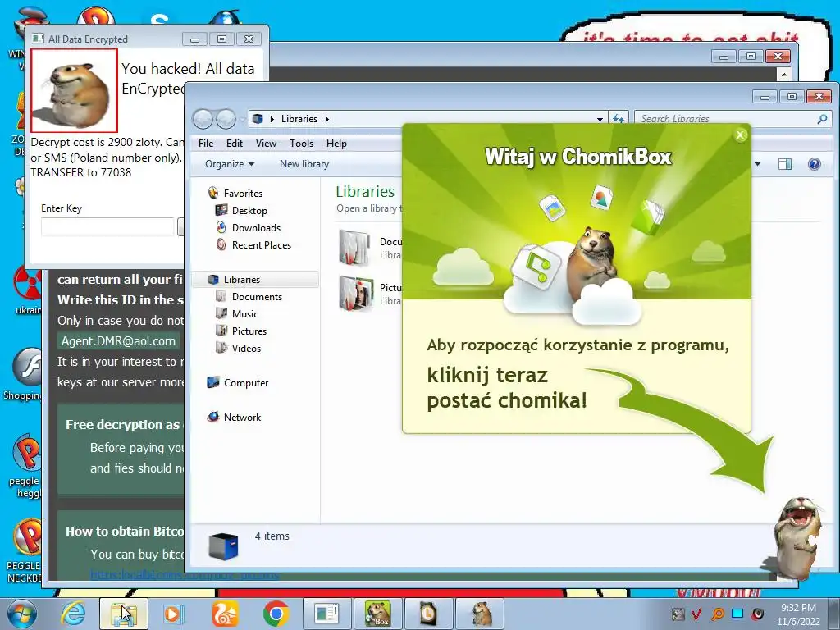
Task: Expand the address bar history dropdown
Action: pos(600,119)
